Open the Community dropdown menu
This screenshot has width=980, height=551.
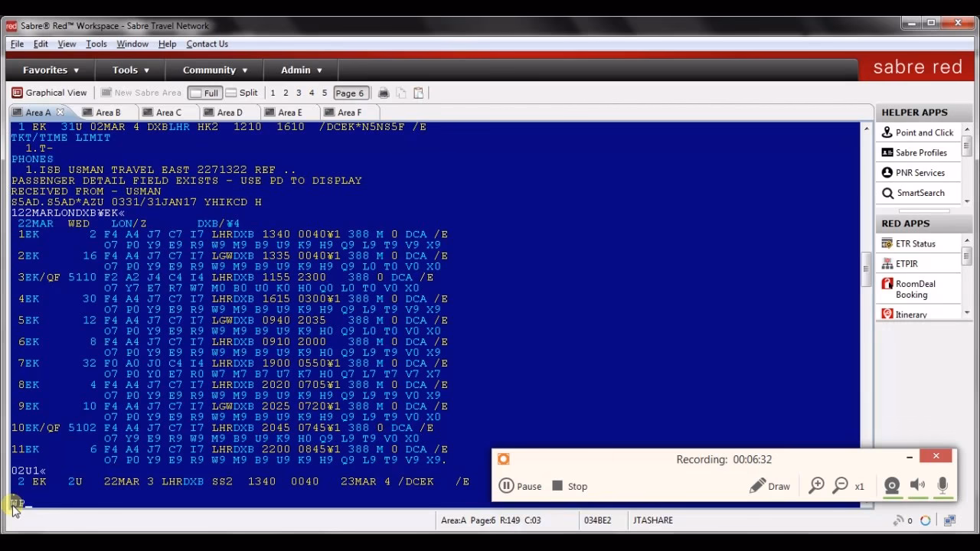click(215, 70)
